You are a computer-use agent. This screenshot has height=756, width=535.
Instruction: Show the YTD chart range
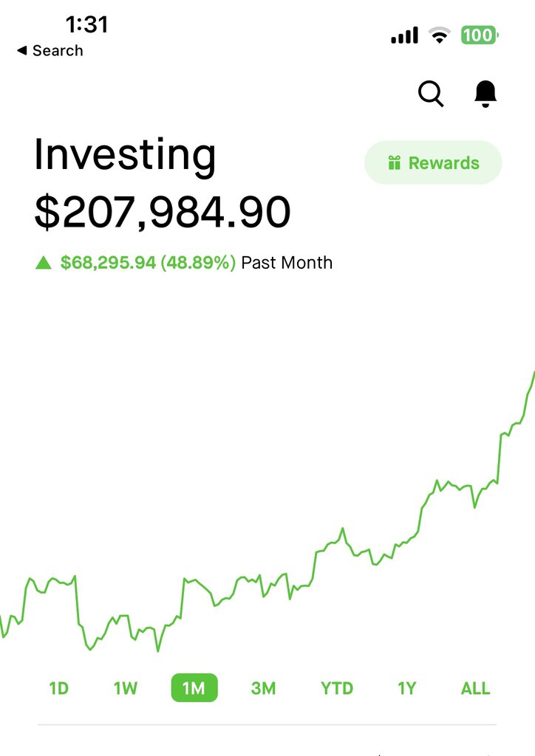click(x=337, y=688)
